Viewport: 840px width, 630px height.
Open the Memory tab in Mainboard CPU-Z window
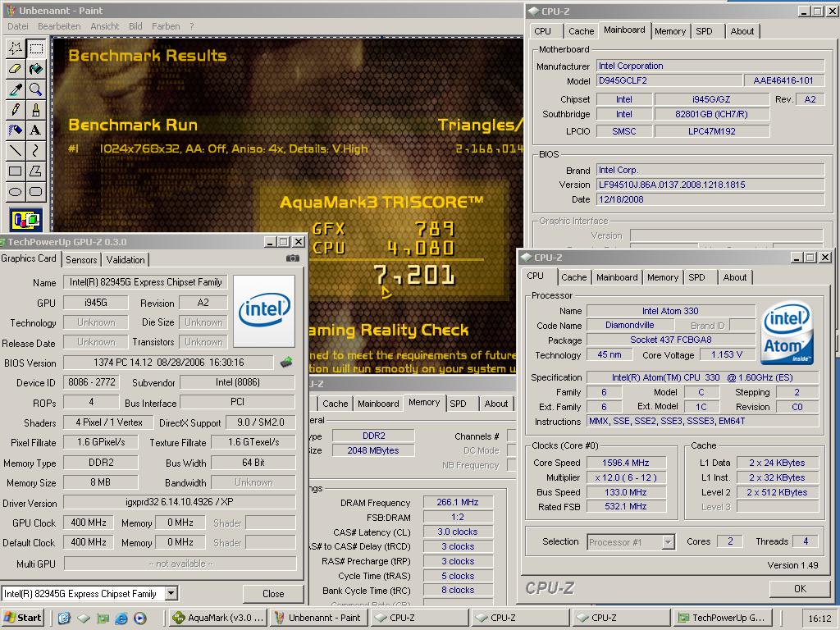(x=670, y=31)
